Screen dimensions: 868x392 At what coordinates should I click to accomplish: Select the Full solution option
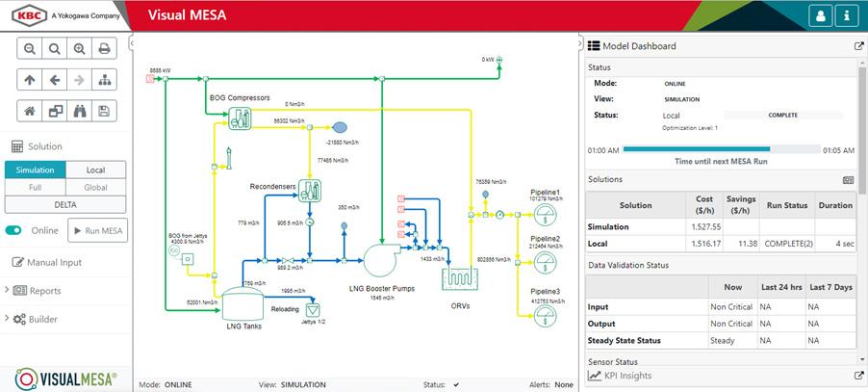(35, 187)
